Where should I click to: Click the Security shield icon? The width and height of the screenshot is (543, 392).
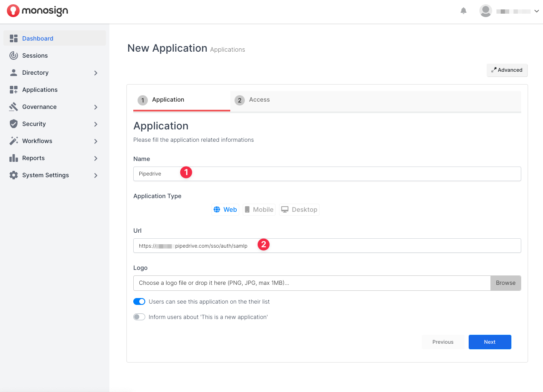(14, 124)
